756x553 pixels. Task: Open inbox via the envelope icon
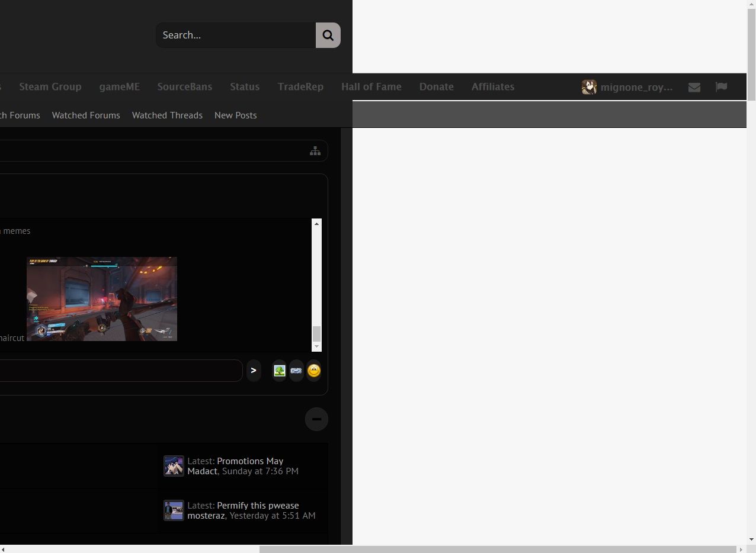pos(694,88)
